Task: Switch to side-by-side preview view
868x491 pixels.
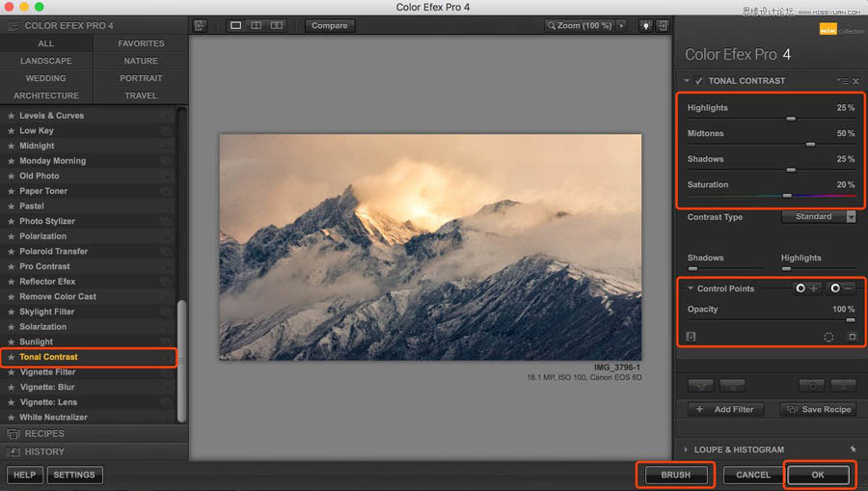Action: (x=276, y=25)
